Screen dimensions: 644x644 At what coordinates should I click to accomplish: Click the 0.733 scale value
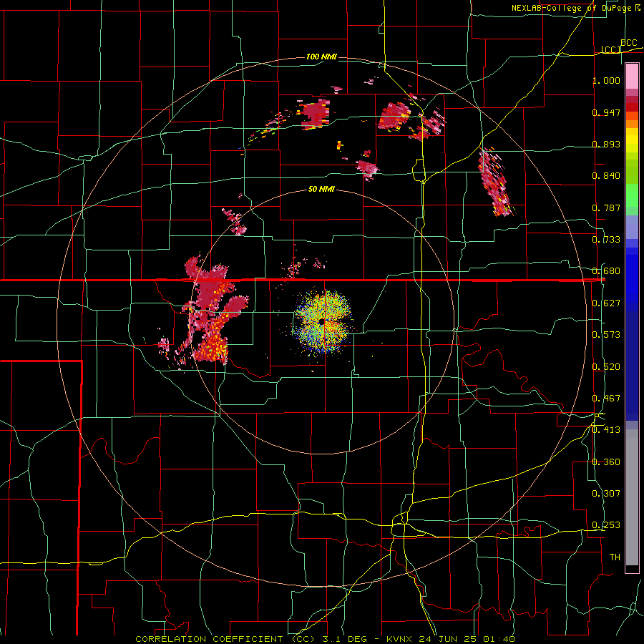pyautogui.click(x=606, y=240)
